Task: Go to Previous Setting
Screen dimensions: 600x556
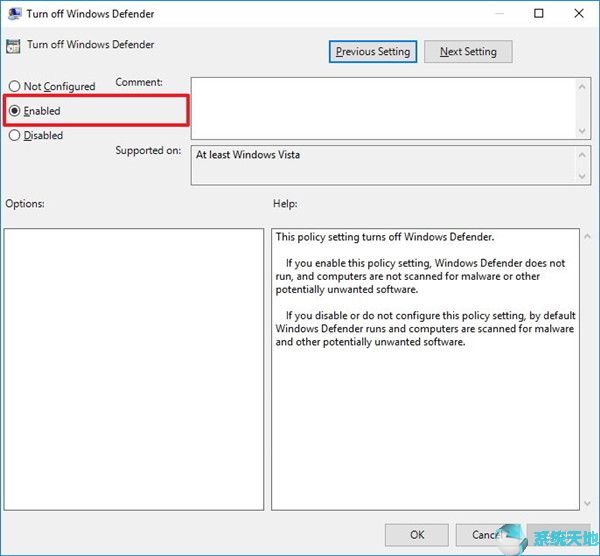Action: click(373, 52)
